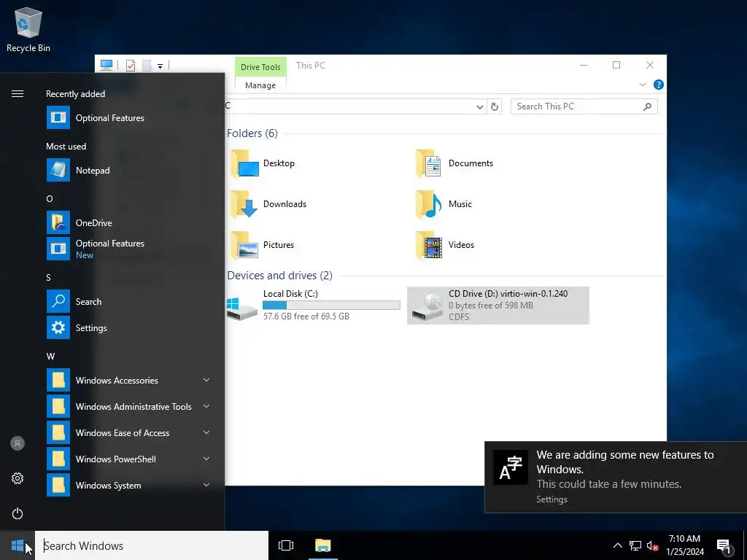Jump to letter W in app list
747x560 pixels.
click(x=50, y=356)
